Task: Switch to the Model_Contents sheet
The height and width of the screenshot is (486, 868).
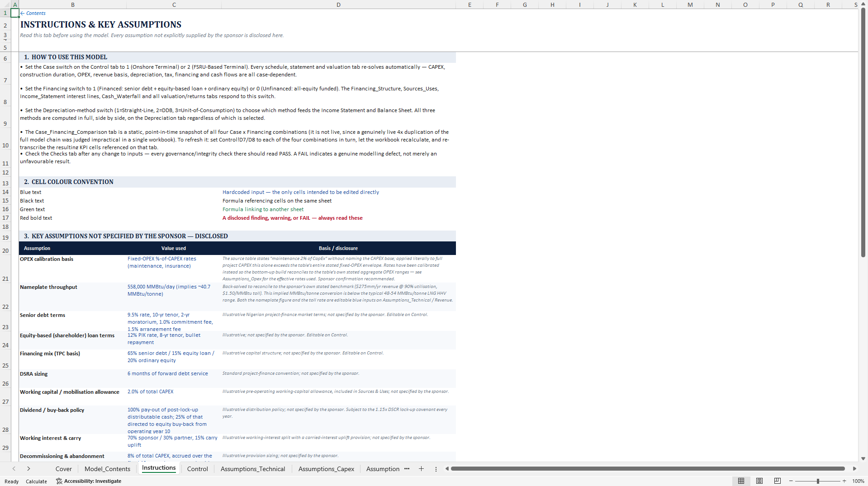Action: click(107, 469)
